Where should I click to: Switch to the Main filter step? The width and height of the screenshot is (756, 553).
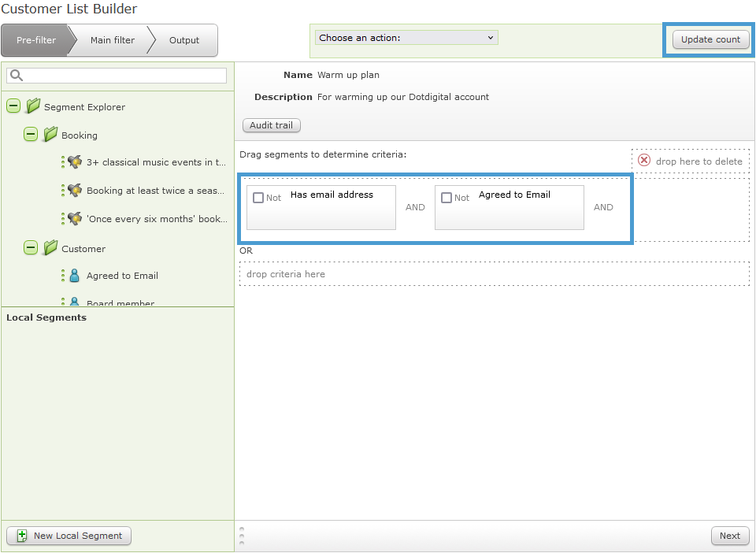point(112,40)
